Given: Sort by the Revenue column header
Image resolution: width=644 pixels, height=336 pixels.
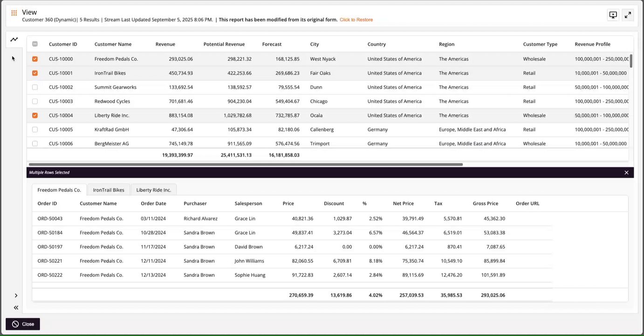Looking at the screenshot, I should (x=165, y=44).
